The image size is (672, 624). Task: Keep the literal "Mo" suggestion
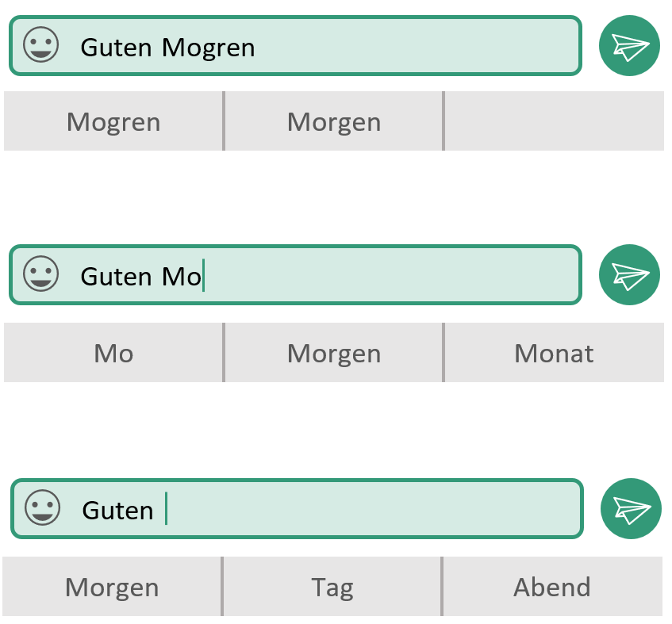pos(113,353)
